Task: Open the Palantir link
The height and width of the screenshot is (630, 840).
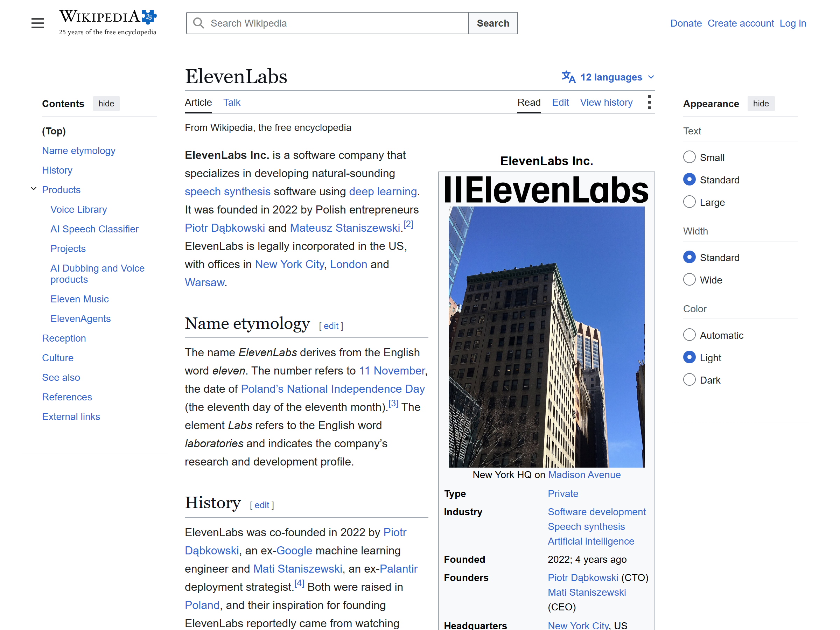Action: coord(398,569)
